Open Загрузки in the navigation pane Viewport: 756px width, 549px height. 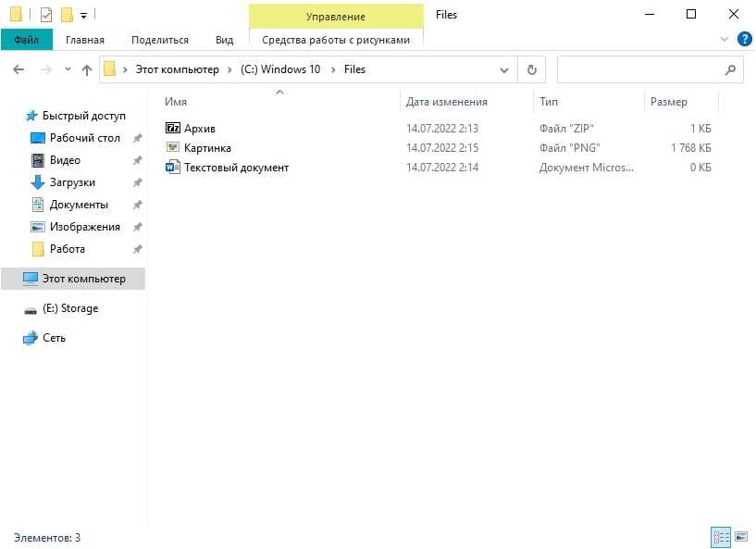(x=72, y=182)
